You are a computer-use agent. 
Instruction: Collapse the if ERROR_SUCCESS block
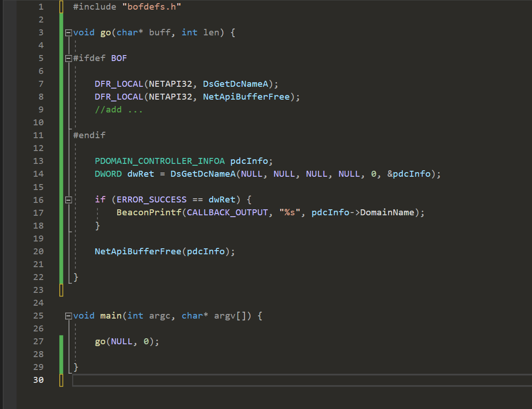[x=68, y=199]
